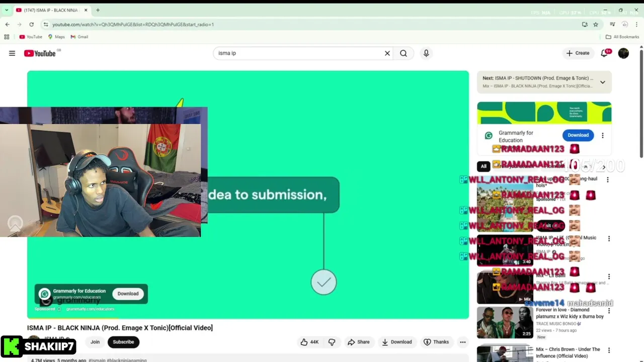Bookmark this page with star icon
The width and height of the screenshot is (644, 362).
[596, 24]
